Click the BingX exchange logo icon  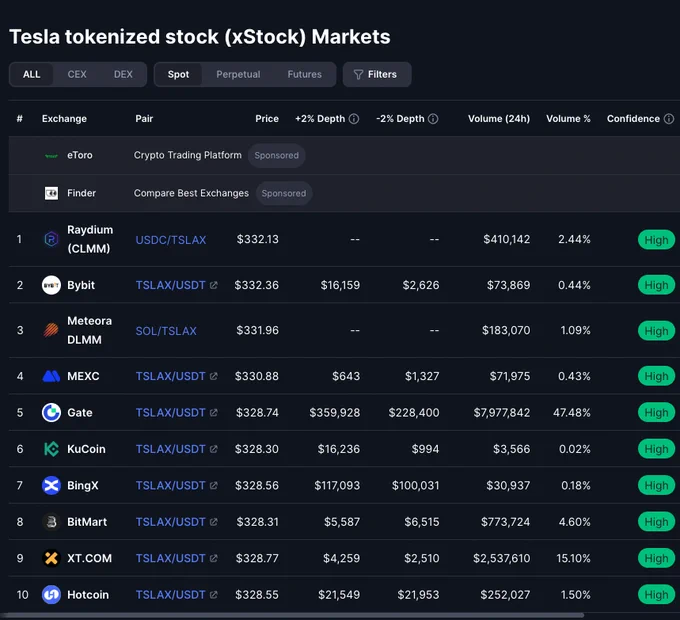(51, 485)
